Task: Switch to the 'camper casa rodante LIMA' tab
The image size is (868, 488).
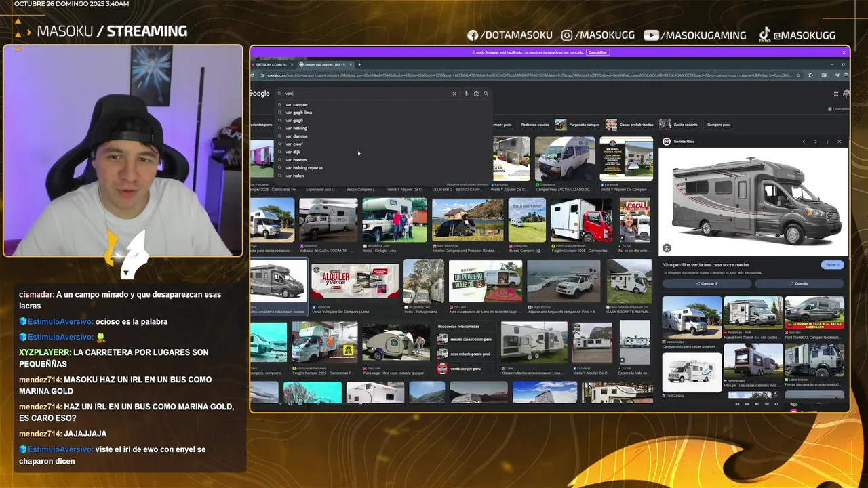Action: click(325, 64)
